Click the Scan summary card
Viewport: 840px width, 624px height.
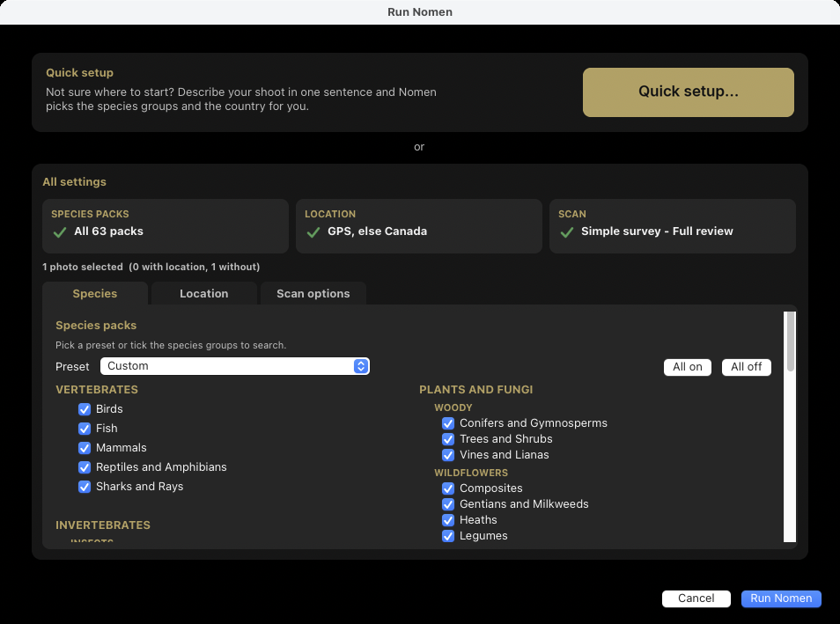[673, 226]
